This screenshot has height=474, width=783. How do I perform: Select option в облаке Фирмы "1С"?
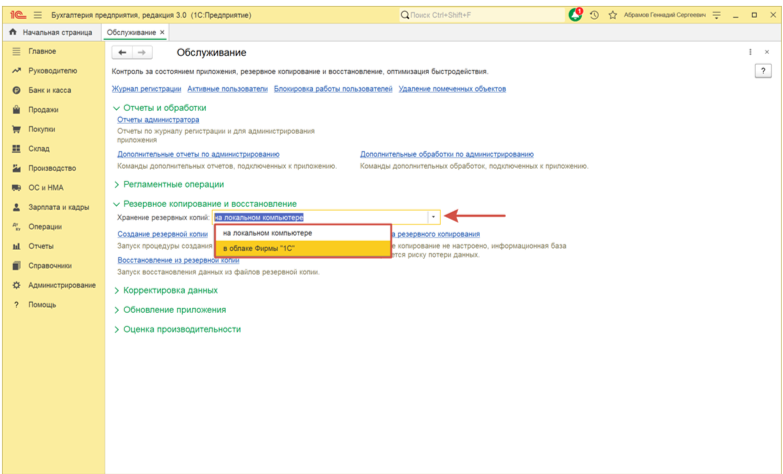point(303,248)
